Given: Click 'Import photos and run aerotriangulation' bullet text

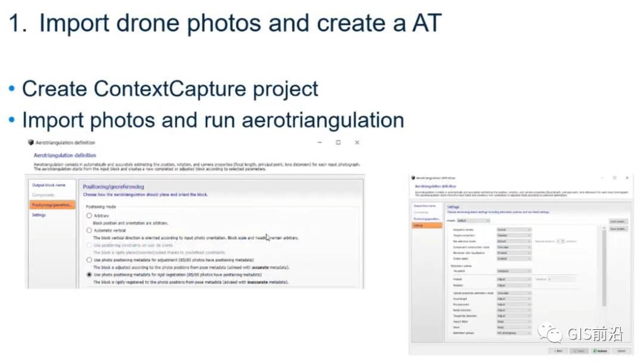Looking at the screenshot, I should coord(213,120).
